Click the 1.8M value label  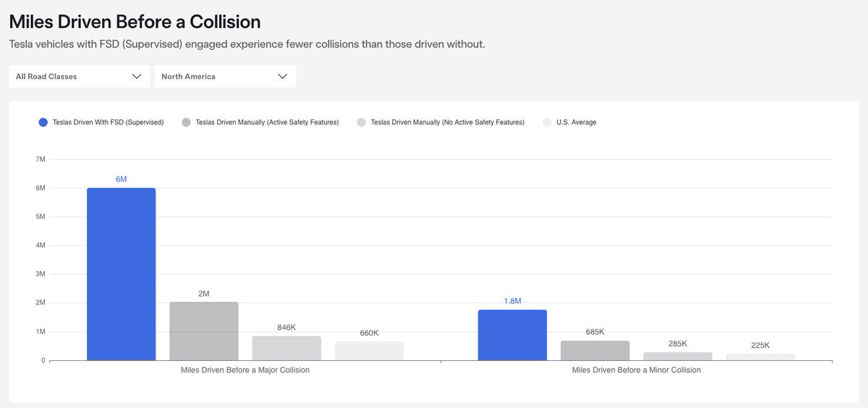click(x=512, y=300)
